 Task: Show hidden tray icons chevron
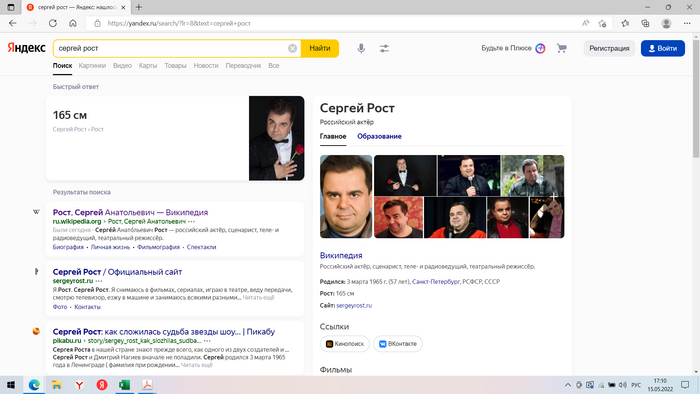(567, 385)
